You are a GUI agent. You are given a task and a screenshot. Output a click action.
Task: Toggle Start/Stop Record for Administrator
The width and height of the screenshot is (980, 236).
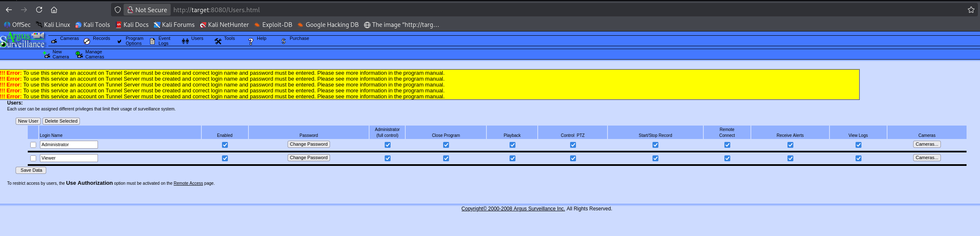[655, 145]
